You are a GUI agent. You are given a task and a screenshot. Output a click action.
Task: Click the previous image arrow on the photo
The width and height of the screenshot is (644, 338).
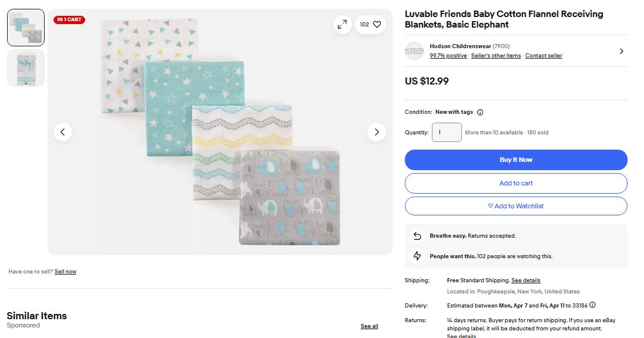point(63,132)
